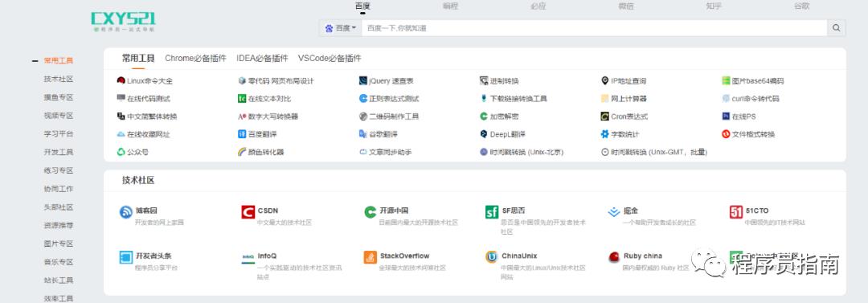This screenshot has width=868, height=303.
Task: Open the IDEA必备插件 tab
Action: pyautogui.click(x=262, y=58)
